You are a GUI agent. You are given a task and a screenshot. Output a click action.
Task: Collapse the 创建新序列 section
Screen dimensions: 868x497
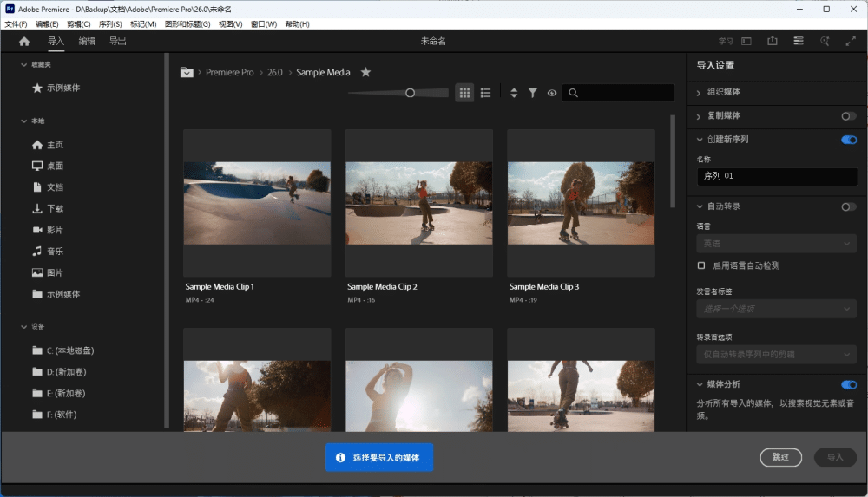click(700, 140)
